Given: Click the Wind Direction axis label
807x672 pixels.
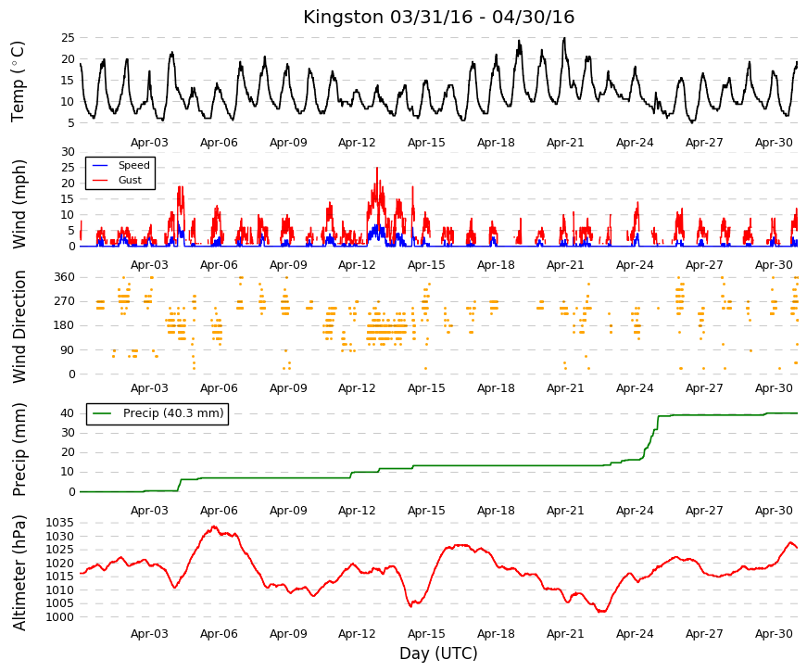Looking at the screenshot, I should point(19,326).
